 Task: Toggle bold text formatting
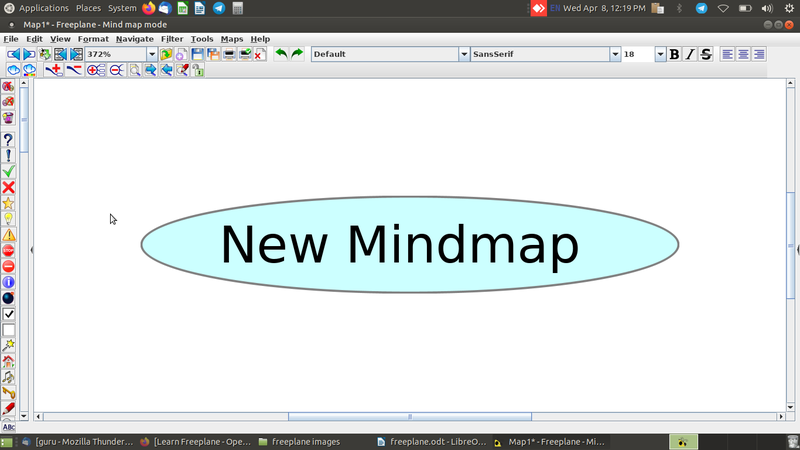click(674, 54)
